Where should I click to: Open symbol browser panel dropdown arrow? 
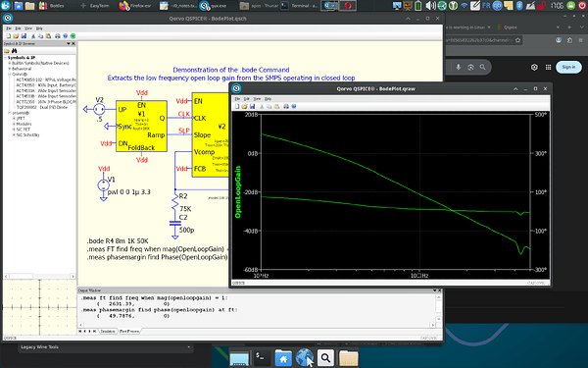click(69, 43)
